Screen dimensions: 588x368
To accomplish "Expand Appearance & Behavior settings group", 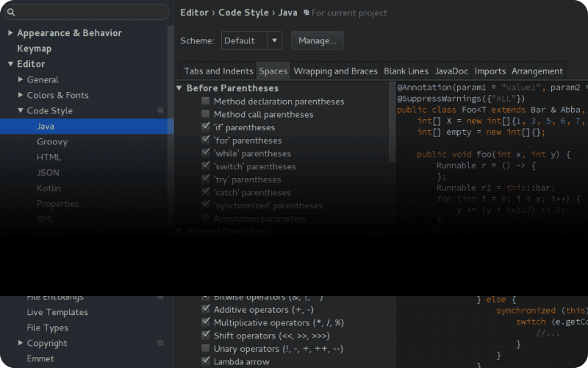I will pyautogui.click(x=10, y=33).
